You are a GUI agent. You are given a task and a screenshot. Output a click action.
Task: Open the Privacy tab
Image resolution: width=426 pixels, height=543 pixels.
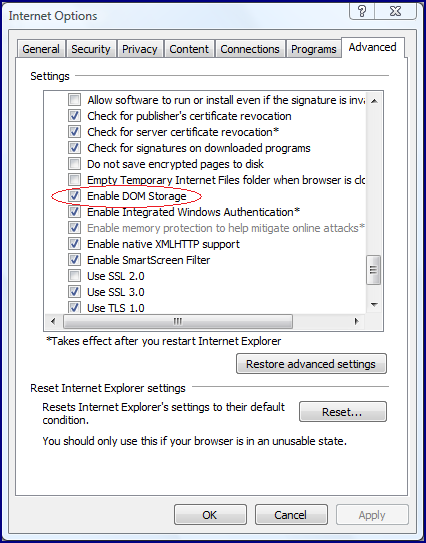140,49
